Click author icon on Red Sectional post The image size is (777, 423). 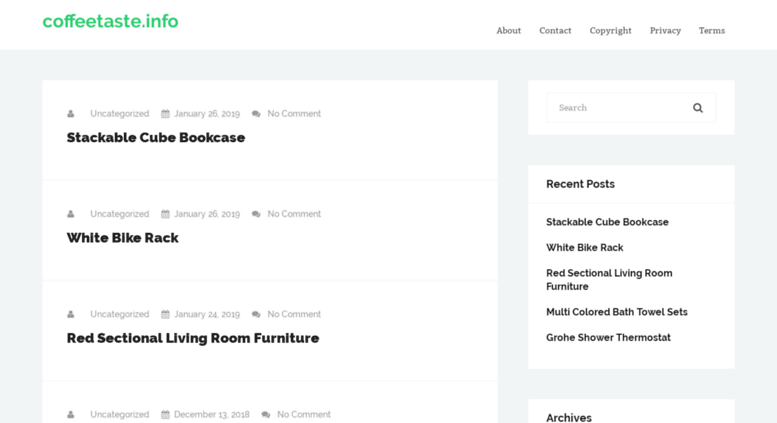click(71, 315)
